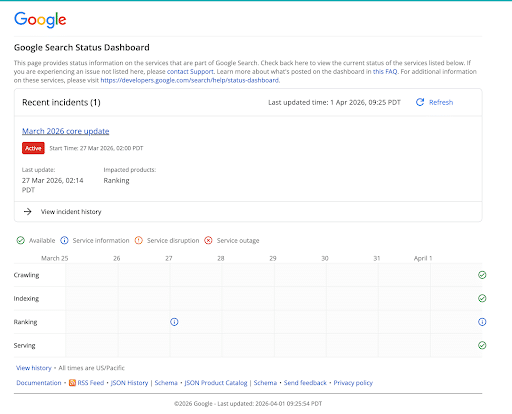Viewport: 512px width, 414px height.
Task: Click the Start Time 27 Mar 2026 text
Action: pos(96,148)
